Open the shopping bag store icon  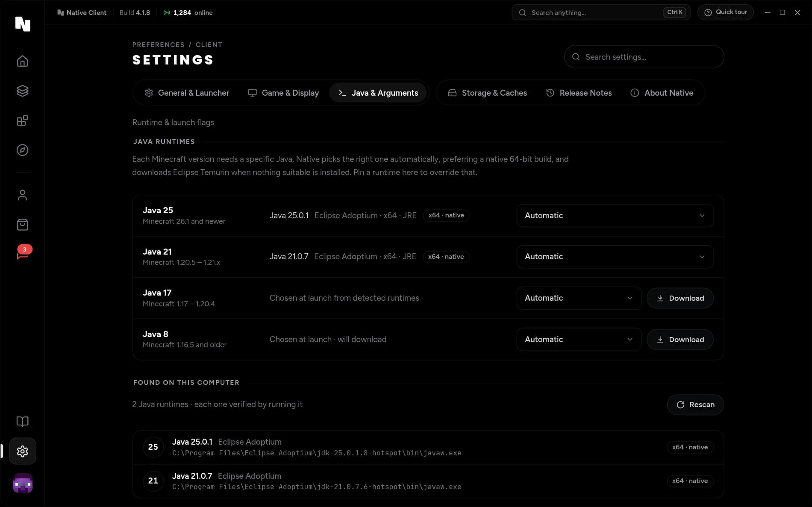point(22,225)
